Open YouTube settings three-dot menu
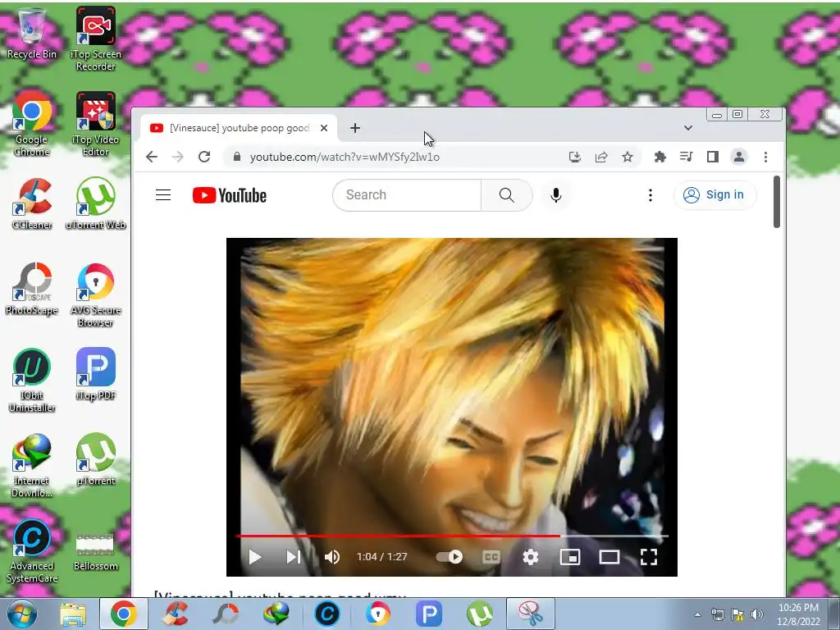840x630 pixels. [x=651, y=195]
